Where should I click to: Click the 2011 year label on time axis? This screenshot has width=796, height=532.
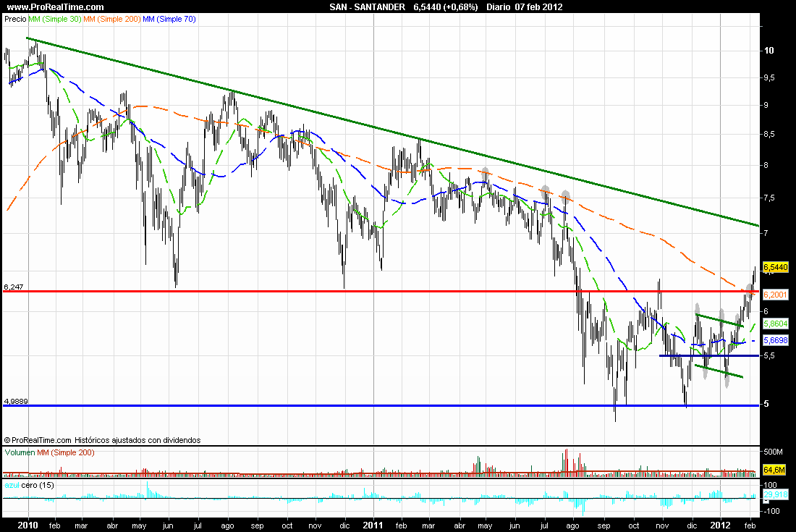[x=373, y=525]
